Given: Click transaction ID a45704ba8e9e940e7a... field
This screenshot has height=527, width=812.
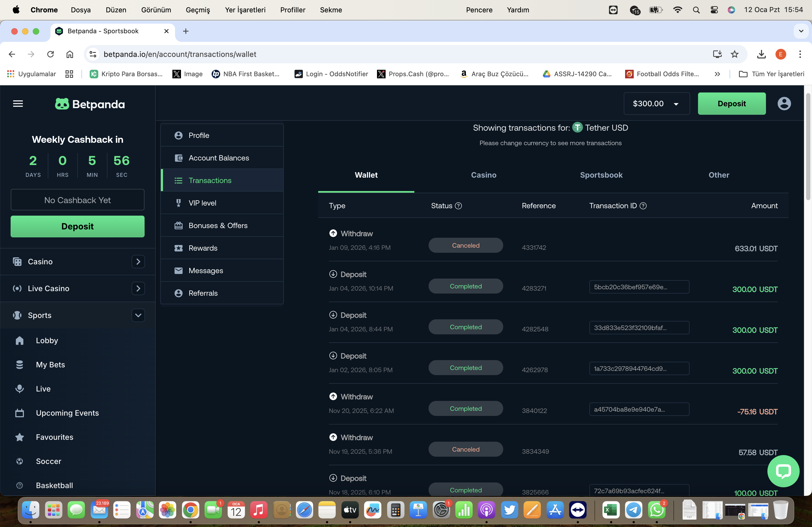Looking at the screenshot, I should point(639,409).
